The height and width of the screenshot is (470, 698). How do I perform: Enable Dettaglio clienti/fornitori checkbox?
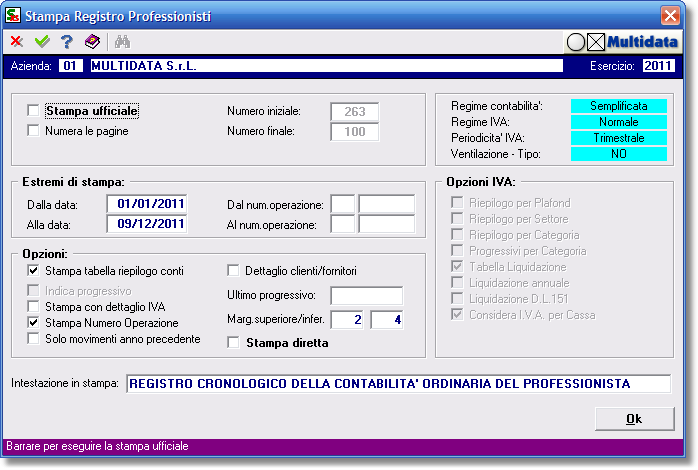pyautogui.click(x=233, y=270)
